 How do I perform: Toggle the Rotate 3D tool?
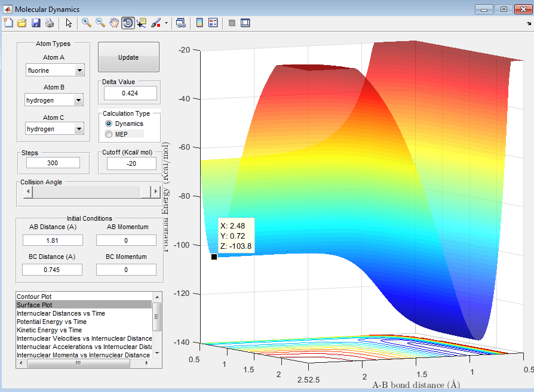coord(128,23)
